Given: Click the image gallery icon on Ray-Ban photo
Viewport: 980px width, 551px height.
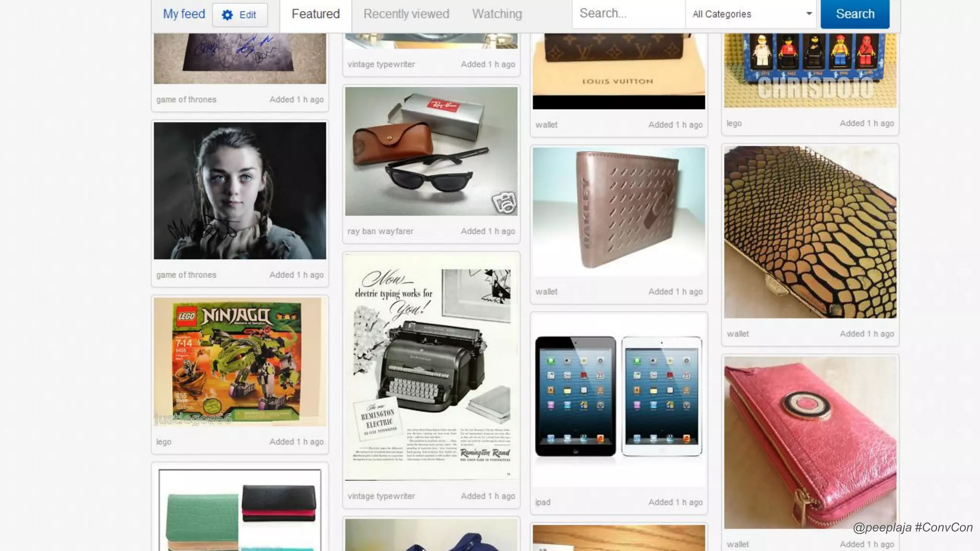Looking at the screenshot, I should 504,203.
